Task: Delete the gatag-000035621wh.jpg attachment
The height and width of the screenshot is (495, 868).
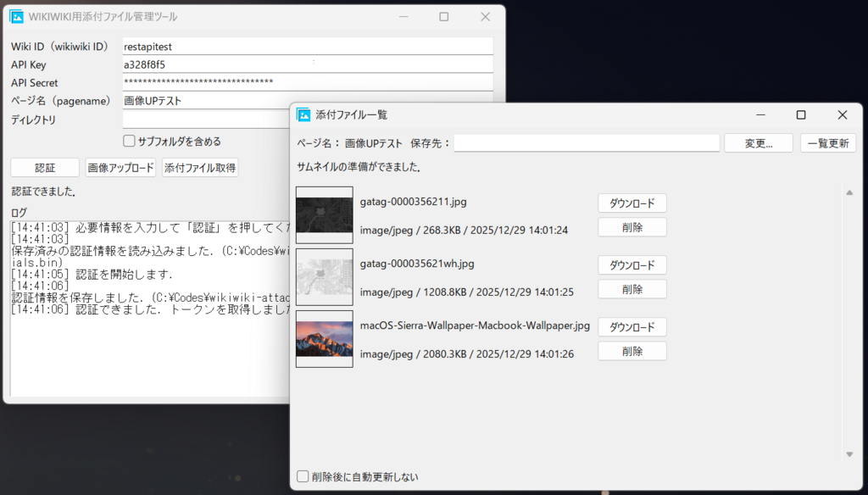Action: [632, 289]
